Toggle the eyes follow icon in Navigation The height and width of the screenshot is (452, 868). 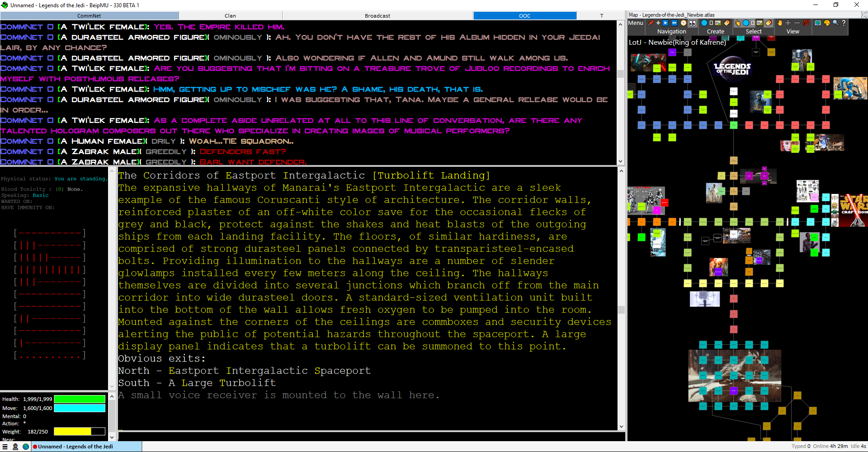click(693, 23)
